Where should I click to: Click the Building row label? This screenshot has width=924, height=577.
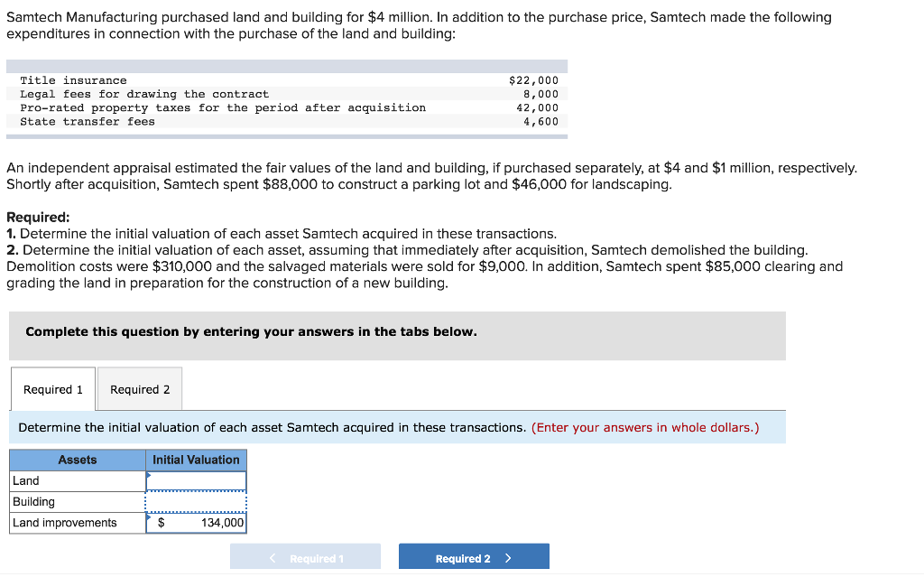pos(33,501)
